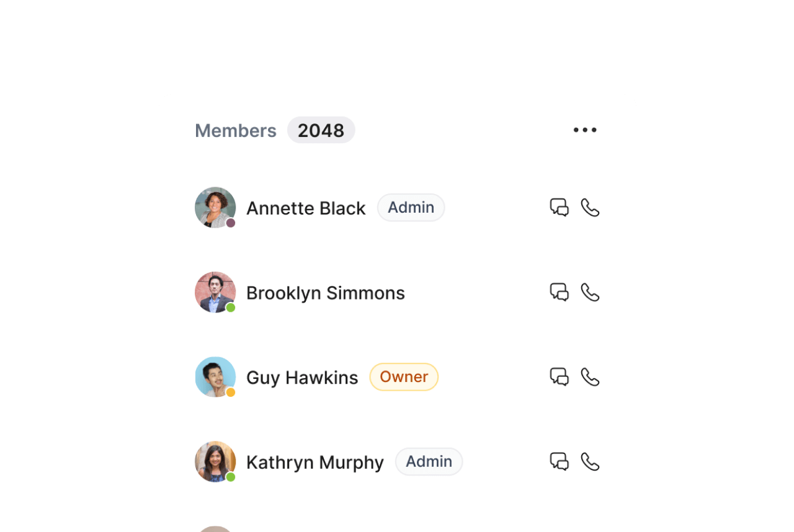
Task: Click Kathryn Murphy's Admin badge
Action: click(429, 462)
